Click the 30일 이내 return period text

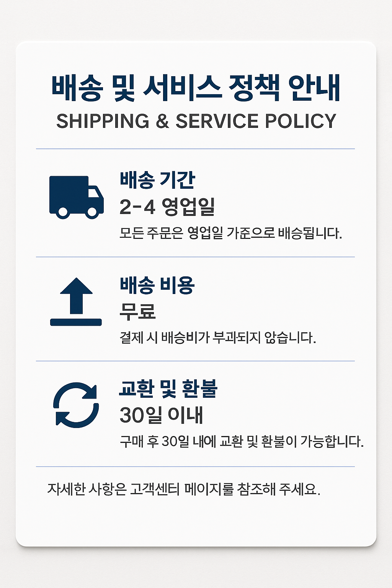click(161, 415)
